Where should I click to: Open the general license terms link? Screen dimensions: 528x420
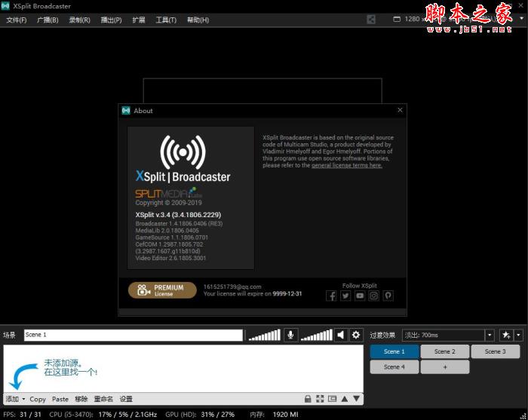point(346,165)
